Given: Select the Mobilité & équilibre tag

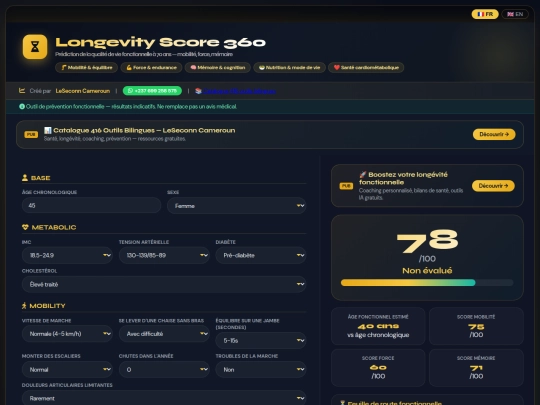Looking at the screenshot, I should tap(86, 68).
